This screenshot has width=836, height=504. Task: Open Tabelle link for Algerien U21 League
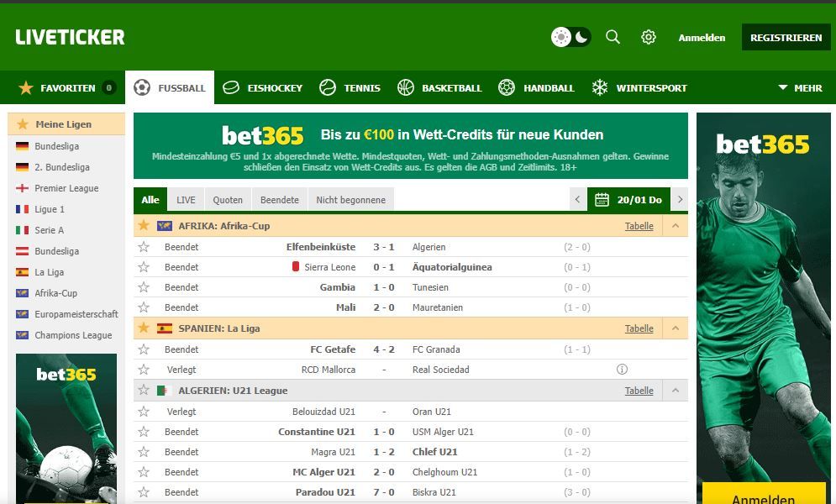[639, 391]
